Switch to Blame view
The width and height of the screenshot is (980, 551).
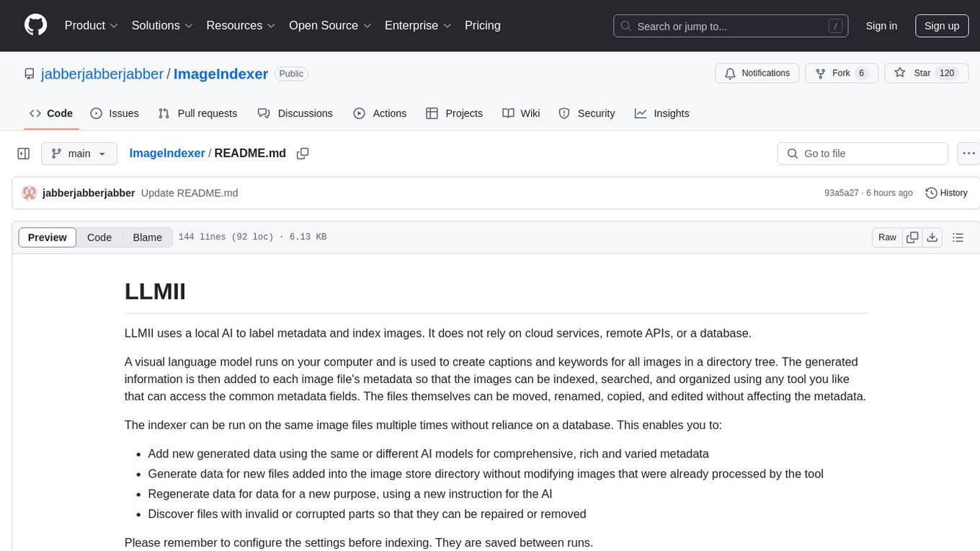click(x=147, y=237)
